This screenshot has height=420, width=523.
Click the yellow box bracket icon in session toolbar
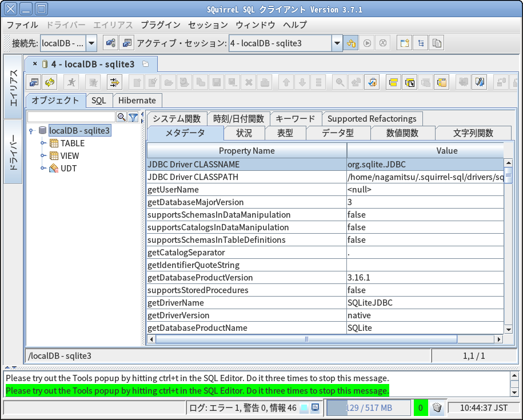394,82
